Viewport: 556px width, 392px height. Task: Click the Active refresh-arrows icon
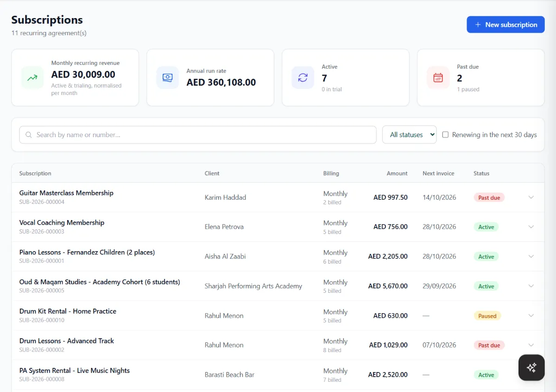pos(303,77)
